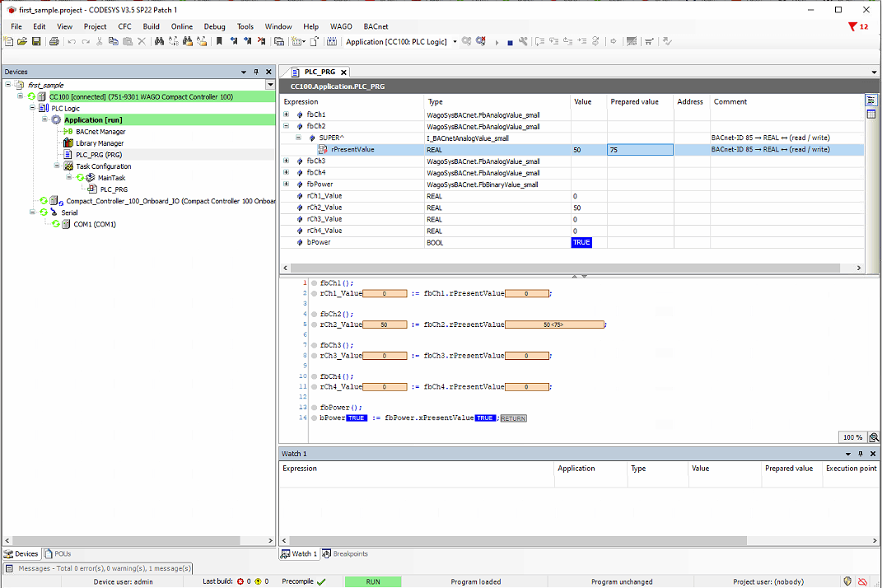Click the Toggle Bookmark icon
The height and width of the screenshot is (588, 882).
pos(219,42)
